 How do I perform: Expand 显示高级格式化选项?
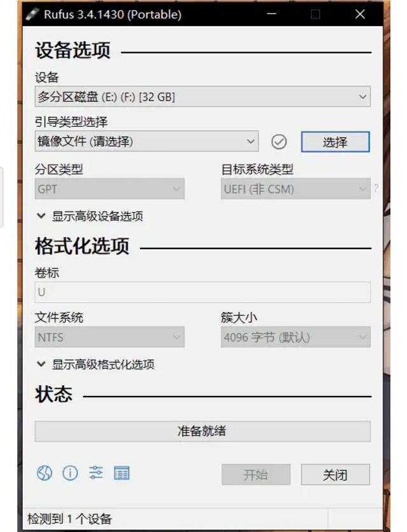[x=95, y=364]
